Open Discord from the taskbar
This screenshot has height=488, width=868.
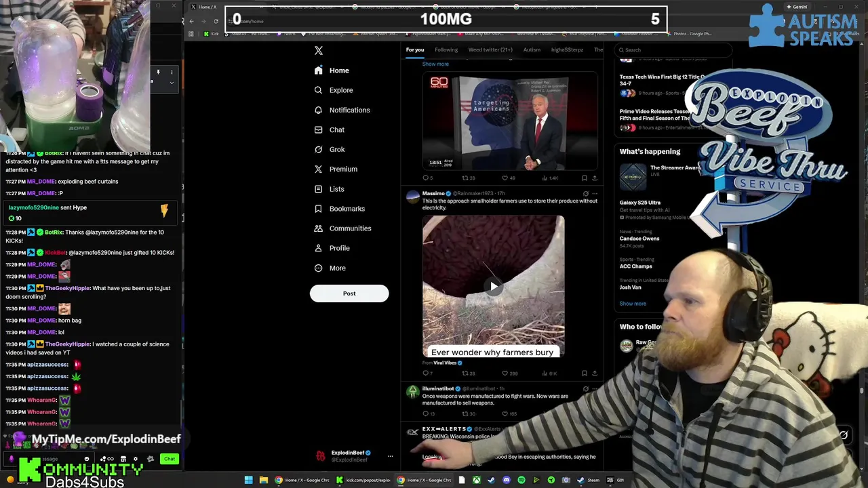click(506, 481)
